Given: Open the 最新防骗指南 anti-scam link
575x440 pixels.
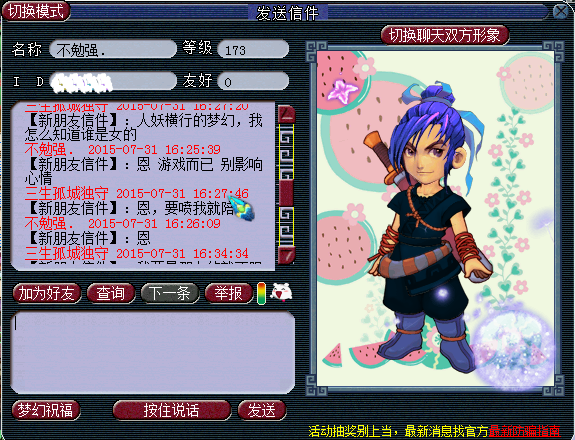Looking at the screenshot, I should click(x=525, y=431).
